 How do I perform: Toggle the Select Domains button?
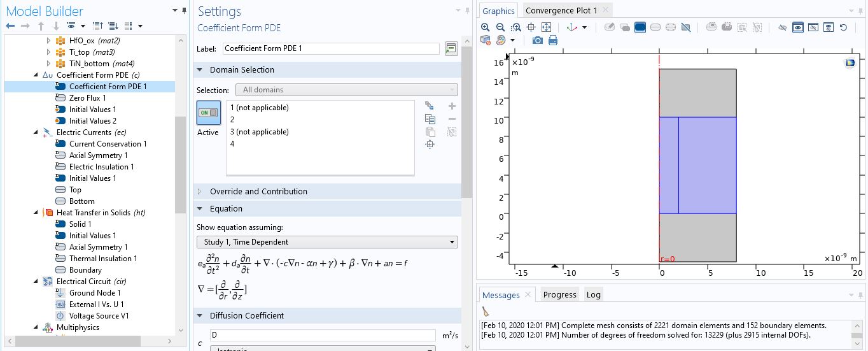640,27
